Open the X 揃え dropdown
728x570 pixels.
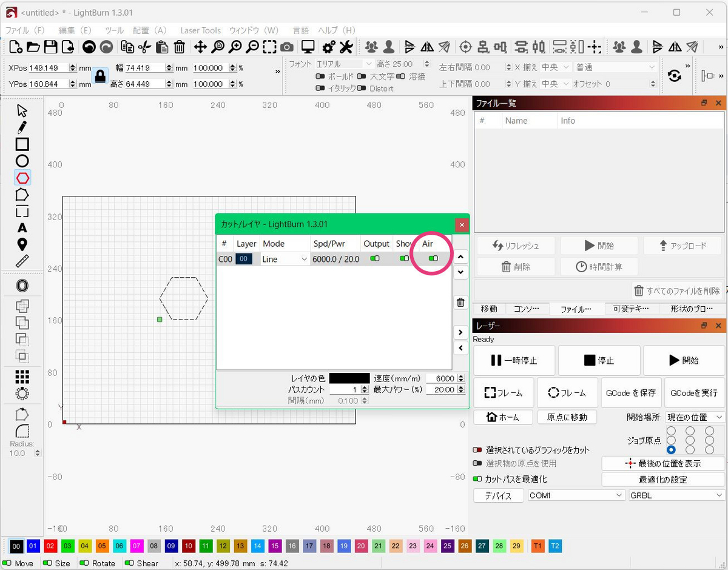point(556,67)
